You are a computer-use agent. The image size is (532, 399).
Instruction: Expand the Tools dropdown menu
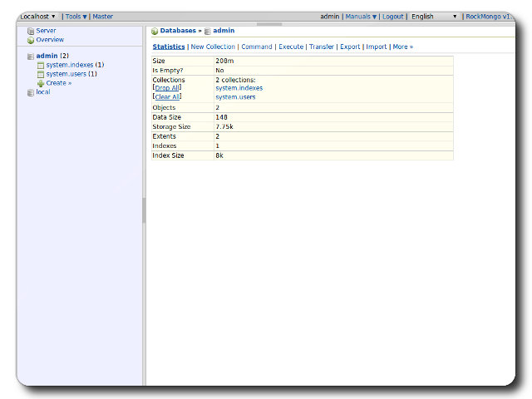(76, 17)
